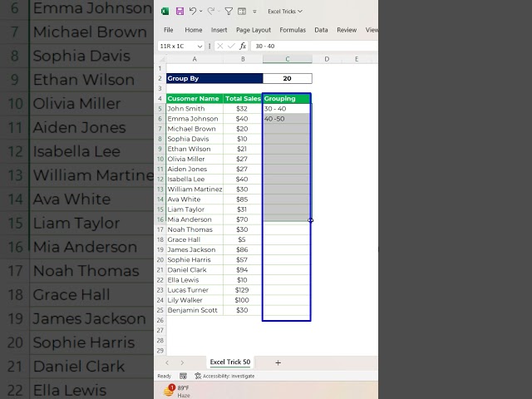Add a new sheet with plus button
Viewport: 532px width, 399px height.
(x=278, y=362)
